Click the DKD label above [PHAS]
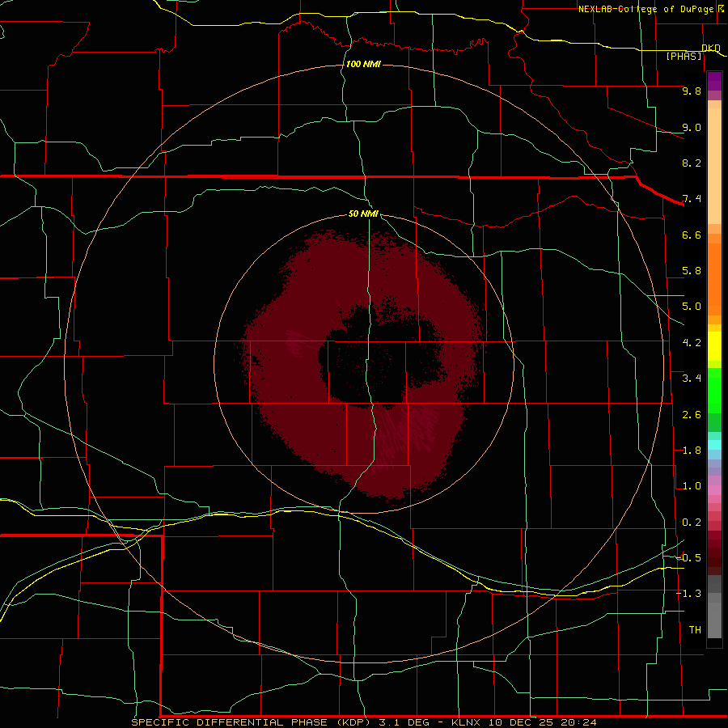 pyautogui.click(x=711, y=48)
